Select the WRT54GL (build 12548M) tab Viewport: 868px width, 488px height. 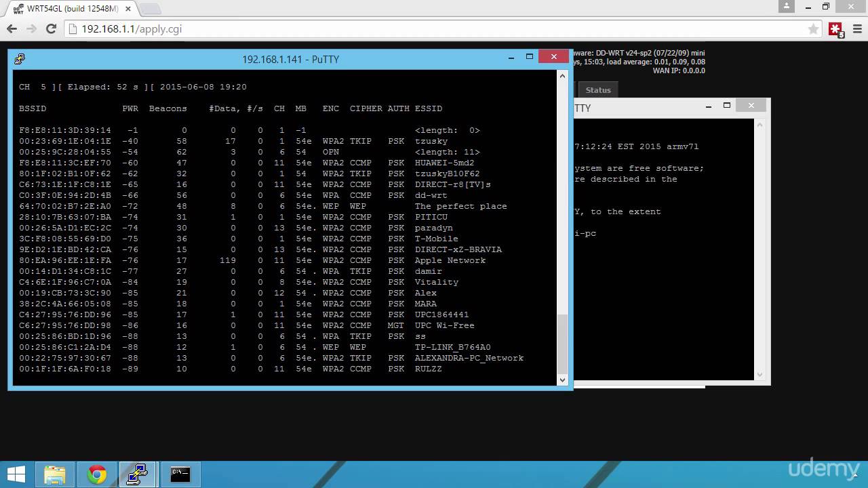click(71, 9)
